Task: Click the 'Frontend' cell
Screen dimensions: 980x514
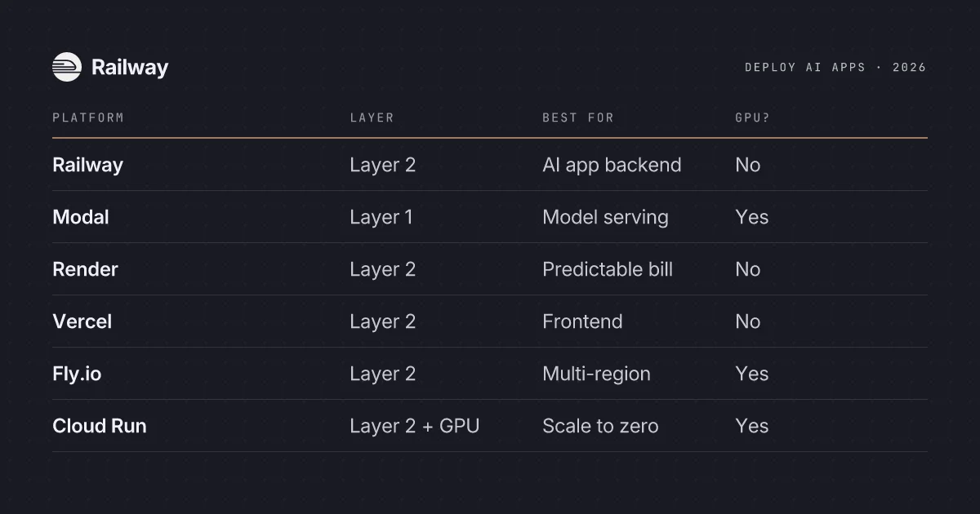Action: pyautogui.click(x=582, y=321)
